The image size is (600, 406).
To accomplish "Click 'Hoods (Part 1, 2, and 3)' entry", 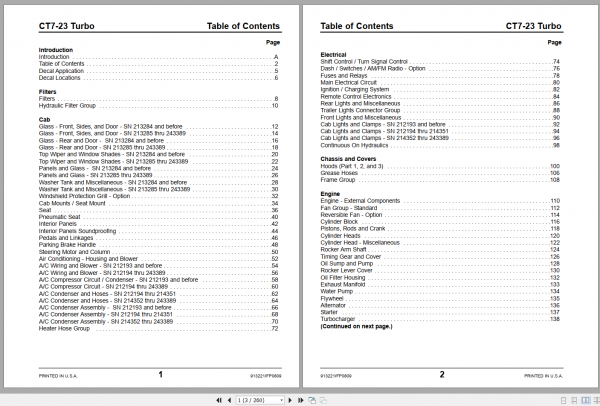I will click(352, 166).
